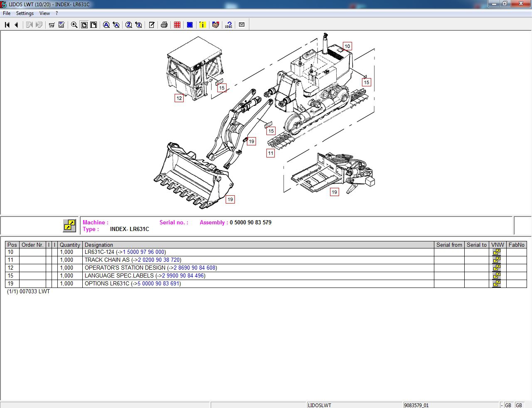
Task: Open the View menu
Action: point(44,13)
